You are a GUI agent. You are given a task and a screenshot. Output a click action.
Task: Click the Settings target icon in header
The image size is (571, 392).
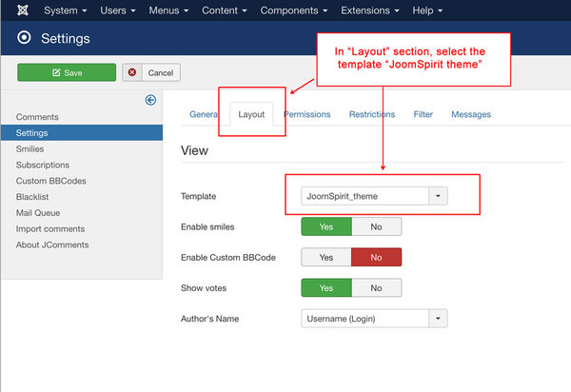(x=24, y=37)
